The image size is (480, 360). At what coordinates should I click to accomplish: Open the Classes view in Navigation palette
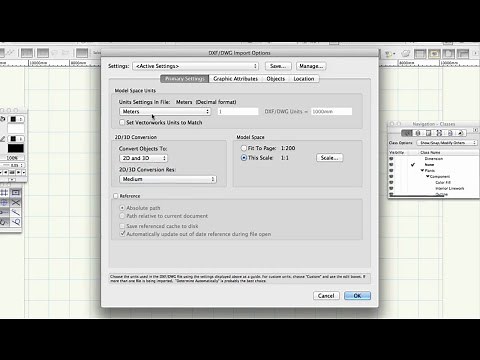407,133
